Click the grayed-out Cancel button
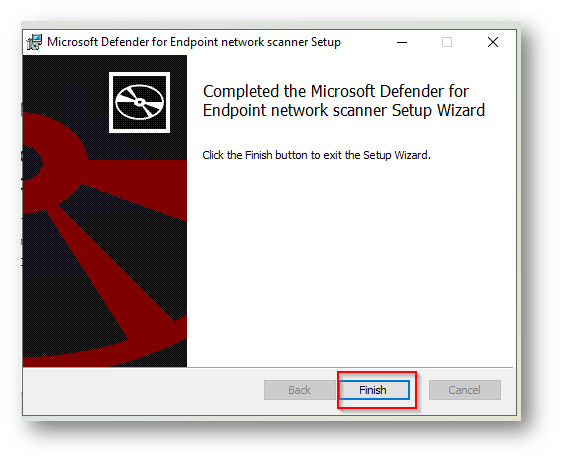This screenshot has width=563, height=463. coord(464,390)
